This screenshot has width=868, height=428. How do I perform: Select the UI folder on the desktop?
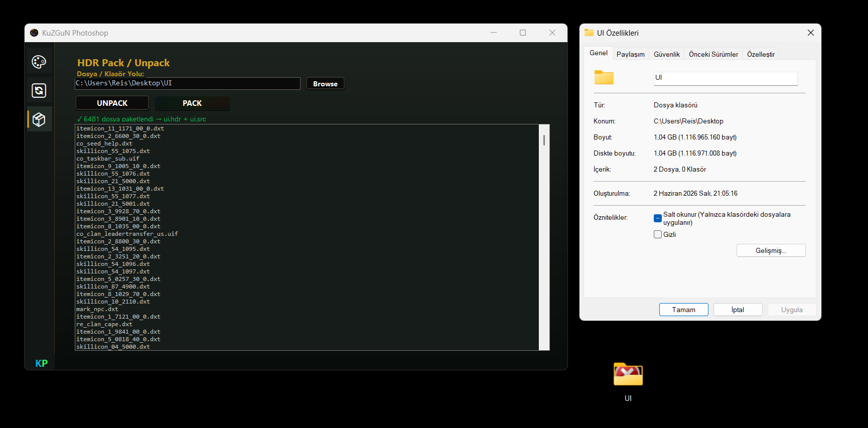click(628, 381)
